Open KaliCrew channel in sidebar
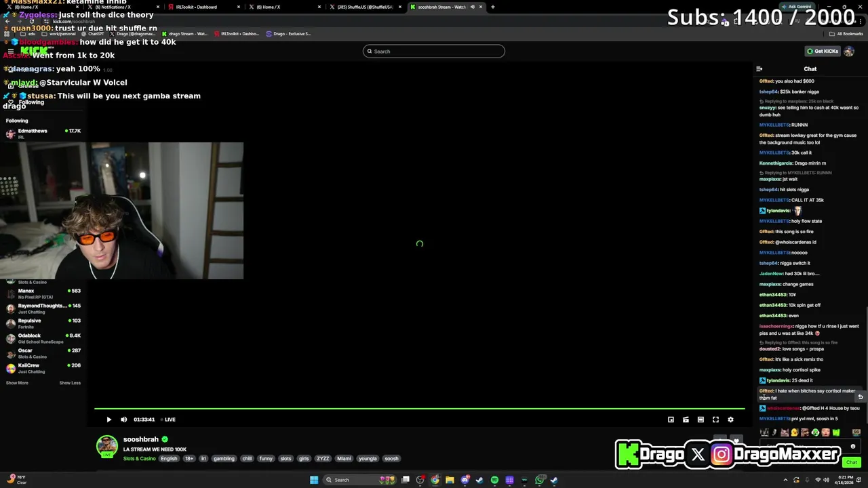This screenshot has height=488, width=868. point(43,368)
